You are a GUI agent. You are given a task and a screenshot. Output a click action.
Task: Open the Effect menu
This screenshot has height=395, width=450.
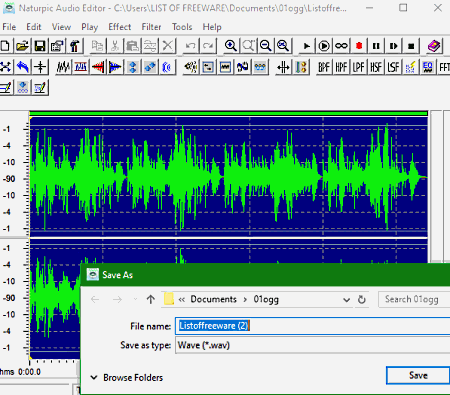point(120,27)
